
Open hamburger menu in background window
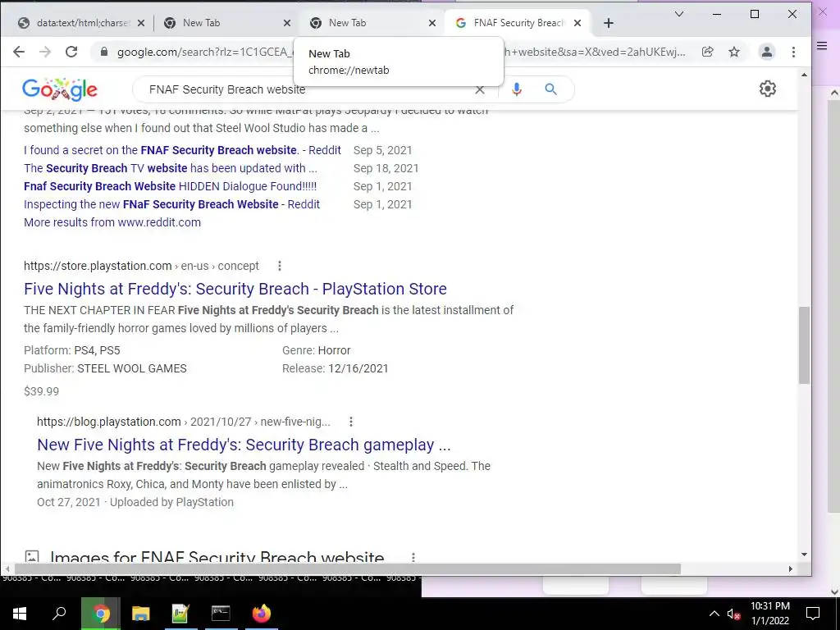pos(822,46)
